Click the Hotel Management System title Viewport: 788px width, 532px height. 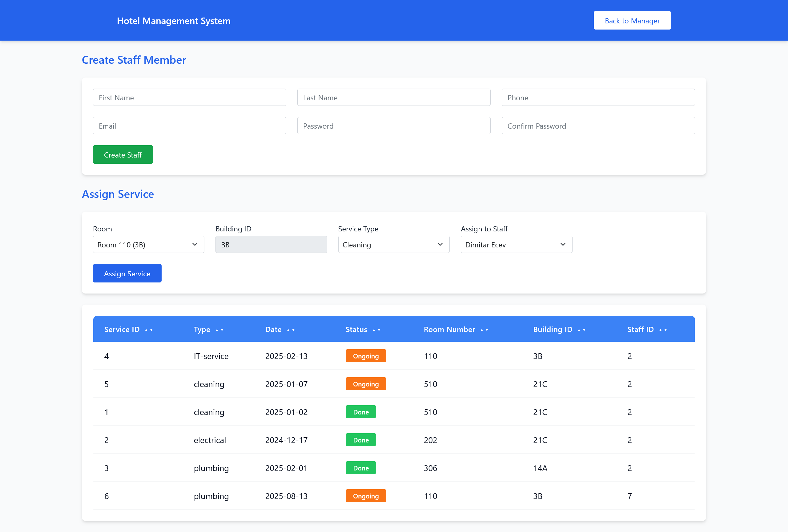tap(174, 21)
